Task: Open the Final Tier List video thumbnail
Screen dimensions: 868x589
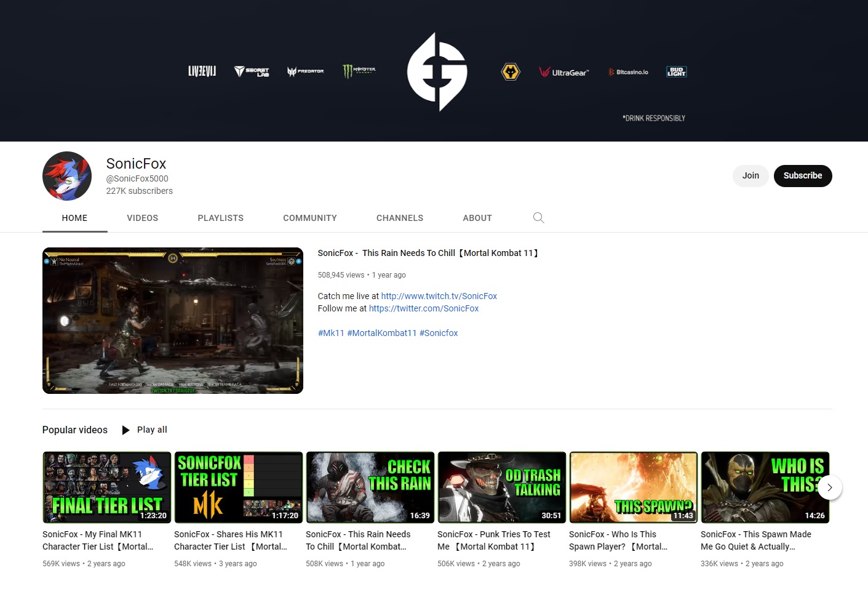Action: (106, 487)
